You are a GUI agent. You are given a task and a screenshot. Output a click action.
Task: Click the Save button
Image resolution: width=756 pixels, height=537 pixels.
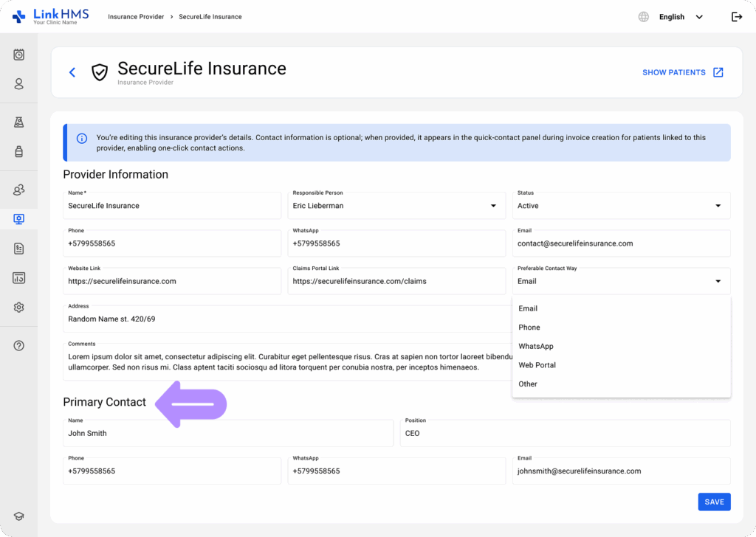click(x=714, y=502)
